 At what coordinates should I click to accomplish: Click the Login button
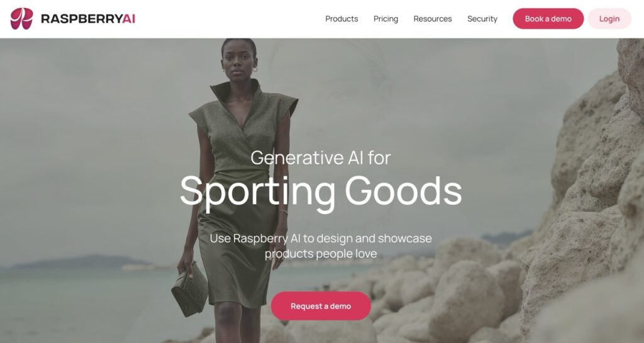point(609,18)
